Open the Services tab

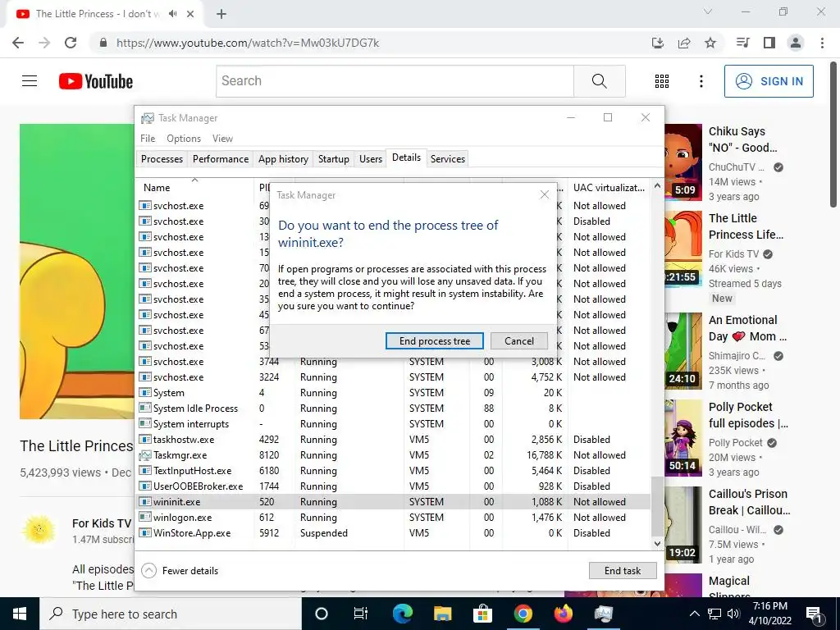[447, 159]
